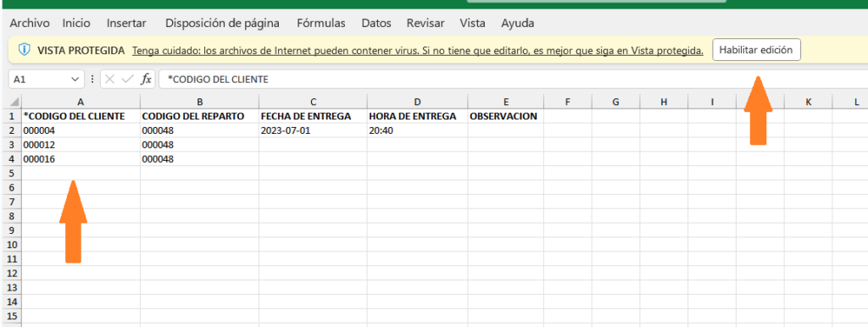This screenshot has height=327, width=868.
Task: Switch to the Datos tab
Action: [376, 23]
